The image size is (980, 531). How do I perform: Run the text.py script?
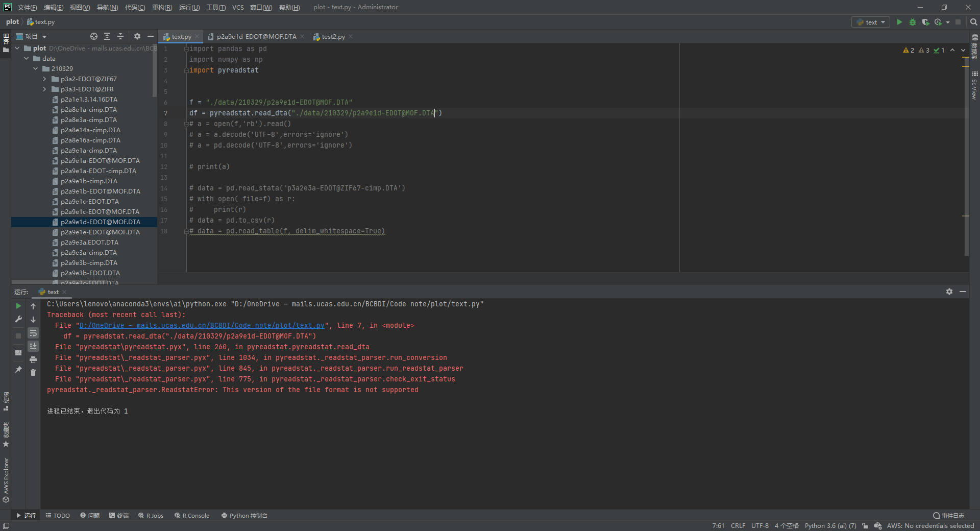click(899, 22)
